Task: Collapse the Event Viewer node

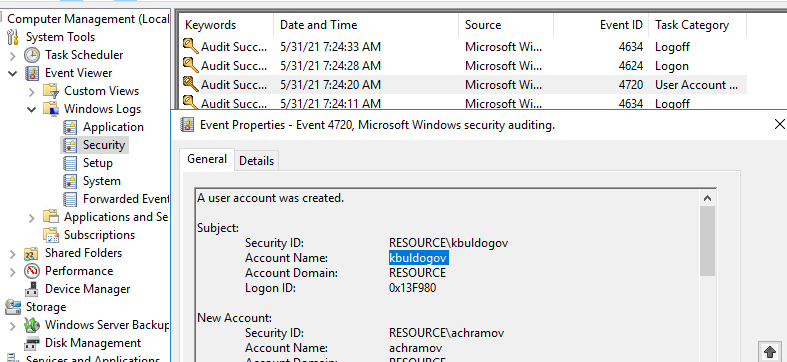Action: click(x=13, y=73)
